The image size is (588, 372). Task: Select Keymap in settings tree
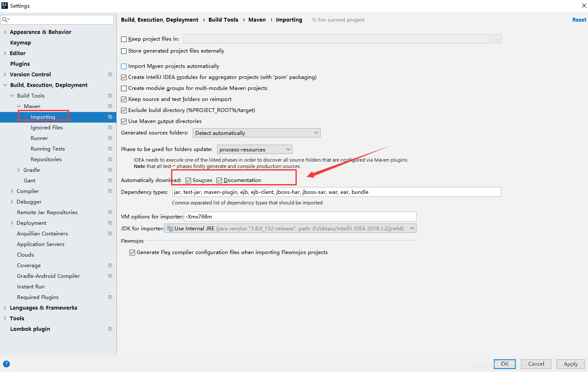click(20, 42)
